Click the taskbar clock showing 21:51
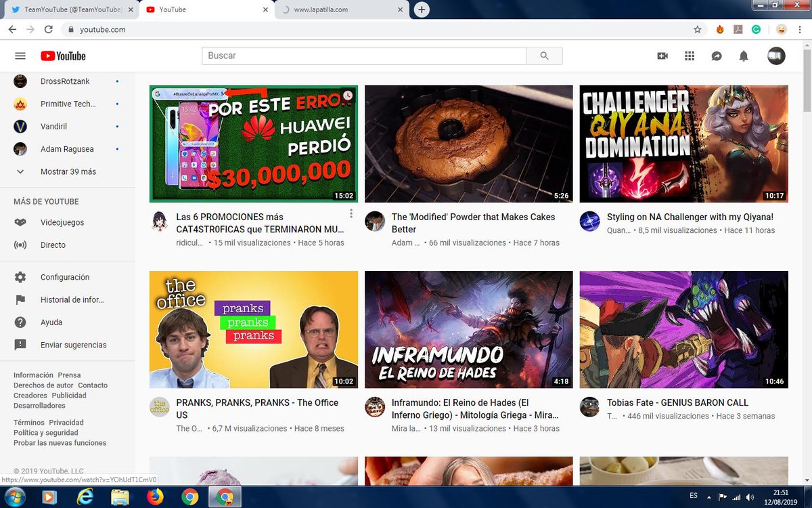The width and height of the screenshot is (812, 508). (x=781, y=497)
